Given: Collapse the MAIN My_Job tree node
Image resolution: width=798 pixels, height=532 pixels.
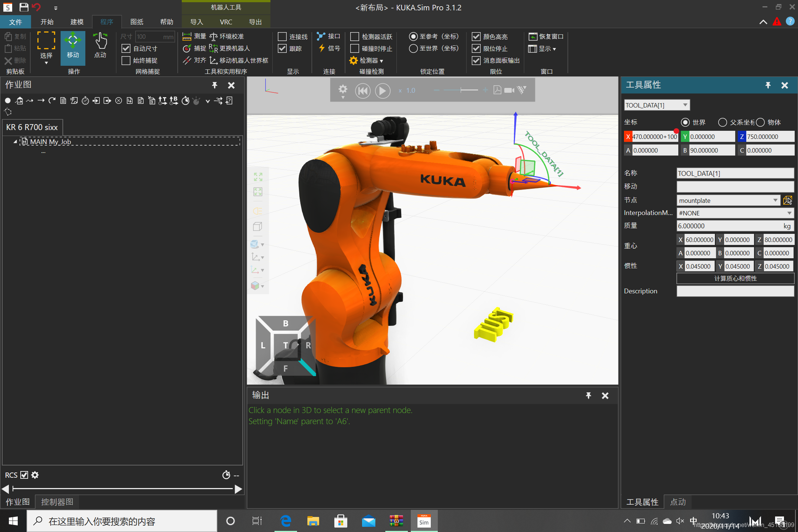Looking at the screenshot, I should click(x=15, y=141).
